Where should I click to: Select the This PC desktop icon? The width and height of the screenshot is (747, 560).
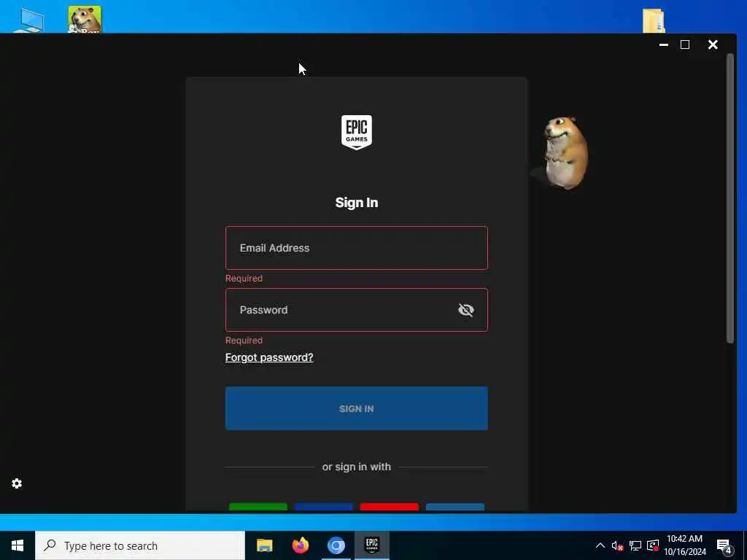29,21
